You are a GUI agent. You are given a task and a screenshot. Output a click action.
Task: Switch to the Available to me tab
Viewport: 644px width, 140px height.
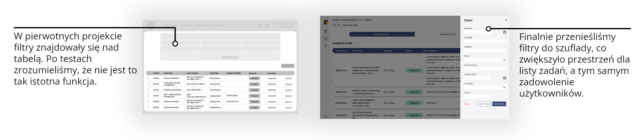tap(447, 34)
